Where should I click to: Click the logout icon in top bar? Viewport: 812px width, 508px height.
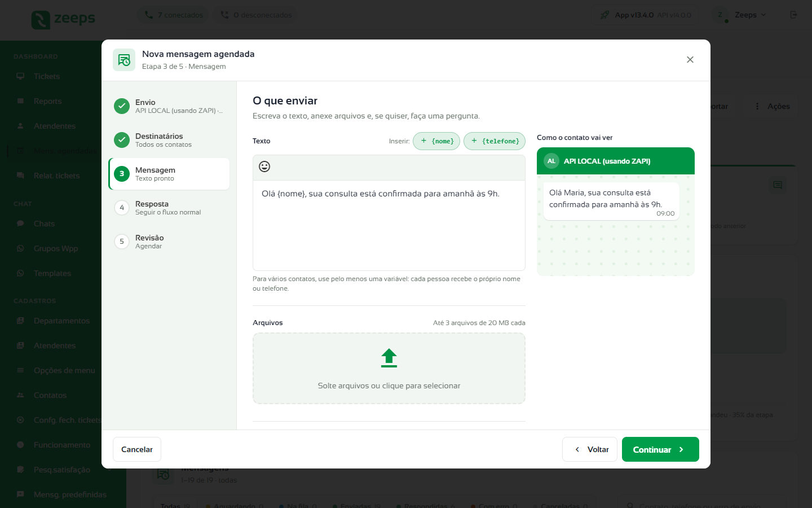[794, 15]
